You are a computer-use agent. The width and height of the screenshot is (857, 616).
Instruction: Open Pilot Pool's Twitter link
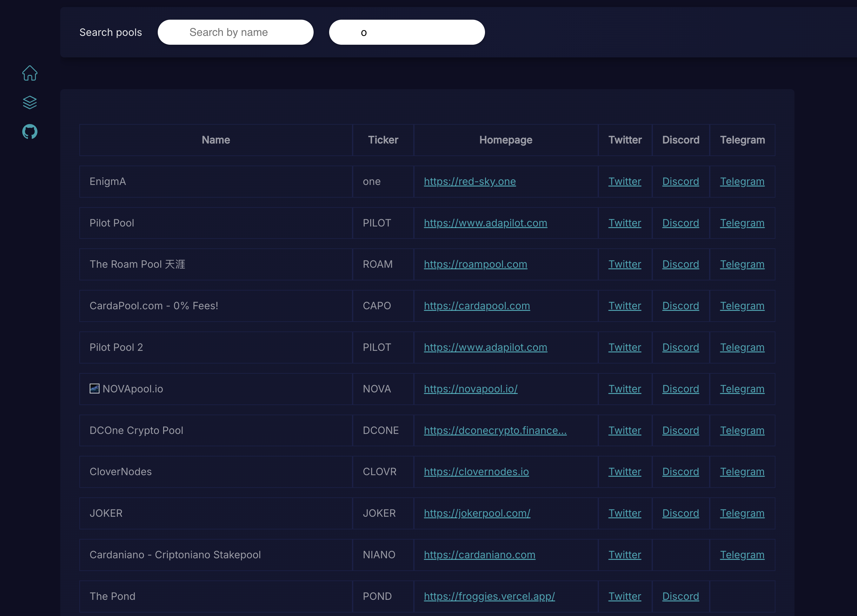pos(624,223)
